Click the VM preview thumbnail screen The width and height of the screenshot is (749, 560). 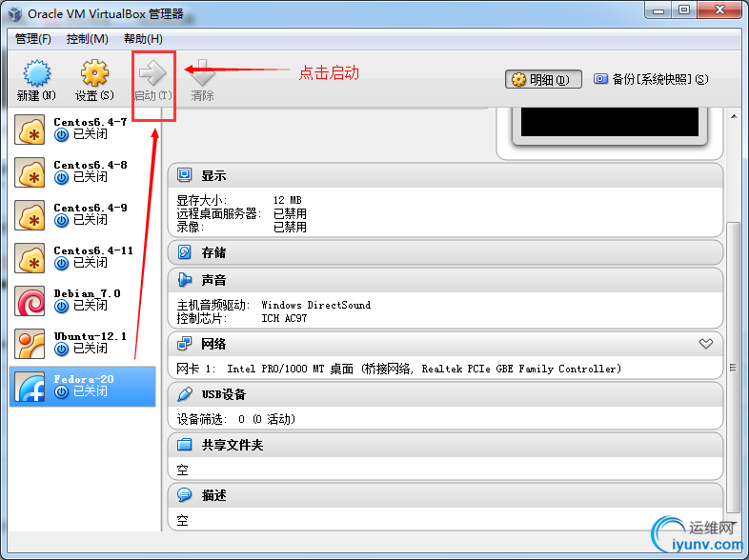pyautogui.click(x=610, y=122)
